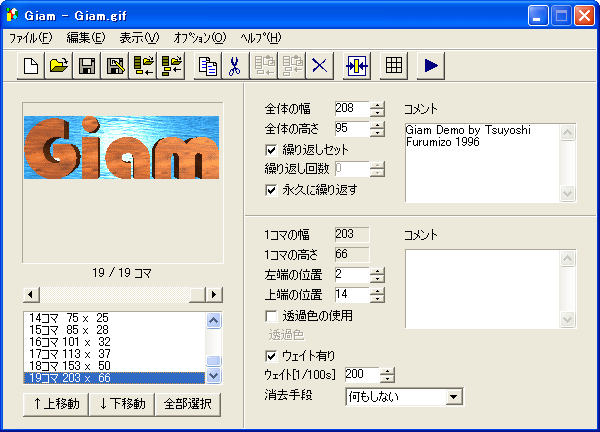600x432 pixels.
Task: Click the frame list scrollbar thumb
Action: [214, 361]
